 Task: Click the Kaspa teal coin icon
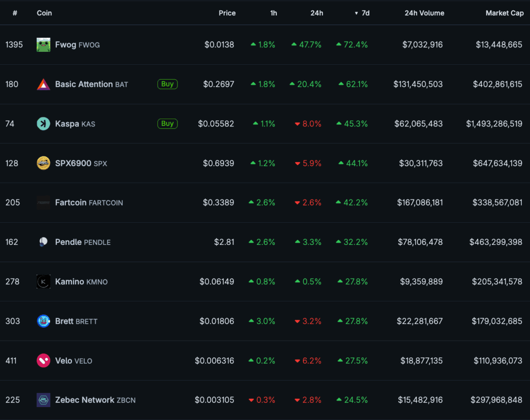tap(43, 124)
